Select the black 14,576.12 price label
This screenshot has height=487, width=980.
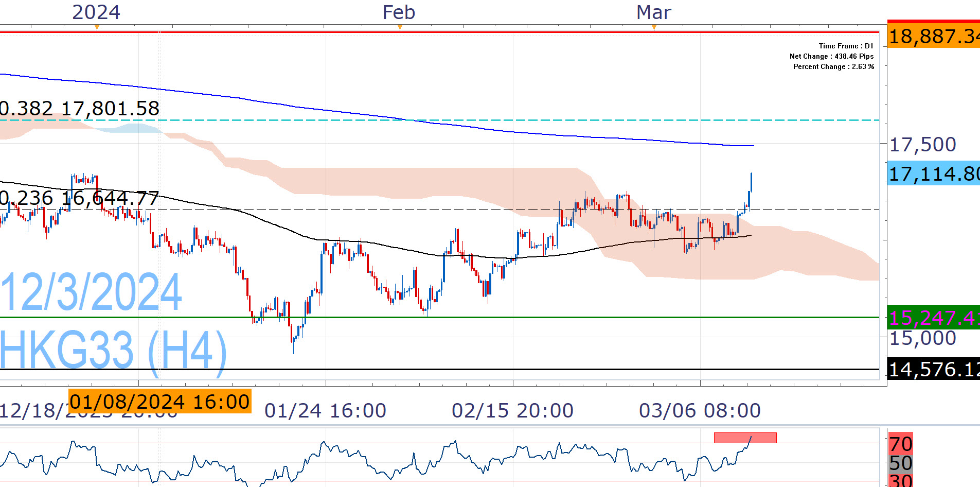(x=933, y=370)
